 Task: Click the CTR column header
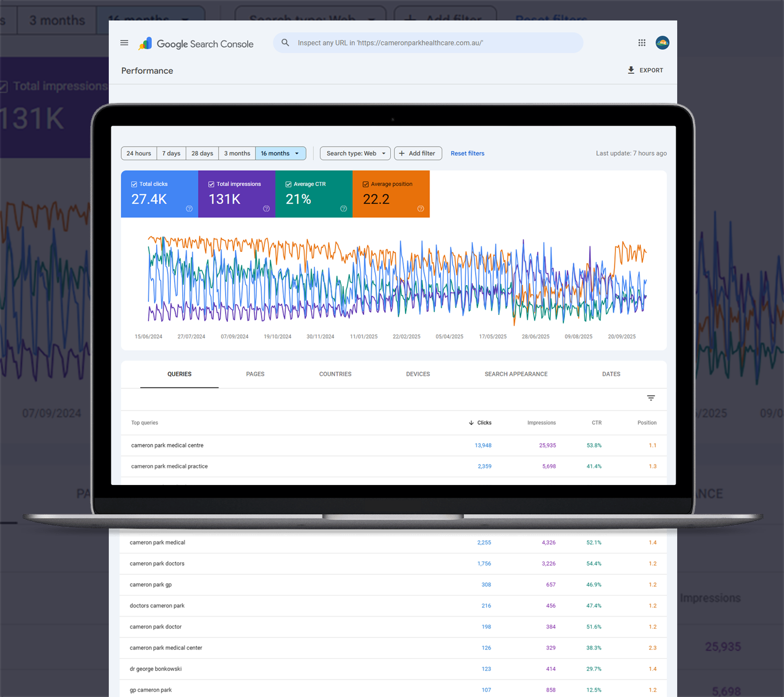pyautogui.click(x=596, y=423)
